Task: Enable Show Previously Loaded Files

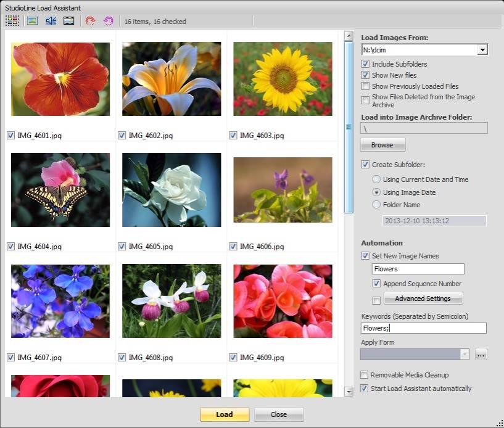Action: click(x=365, y=86)
